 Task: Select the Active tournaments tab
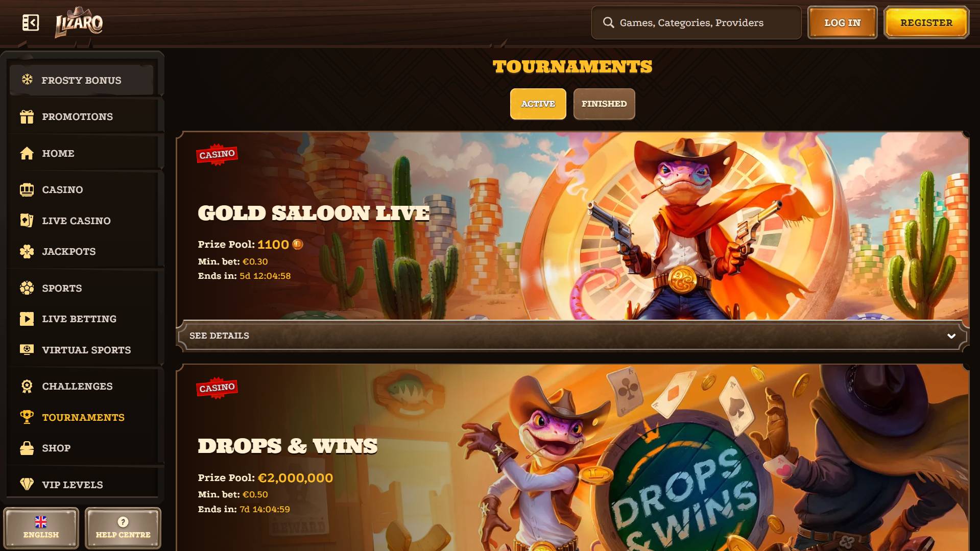pos(538,104)
